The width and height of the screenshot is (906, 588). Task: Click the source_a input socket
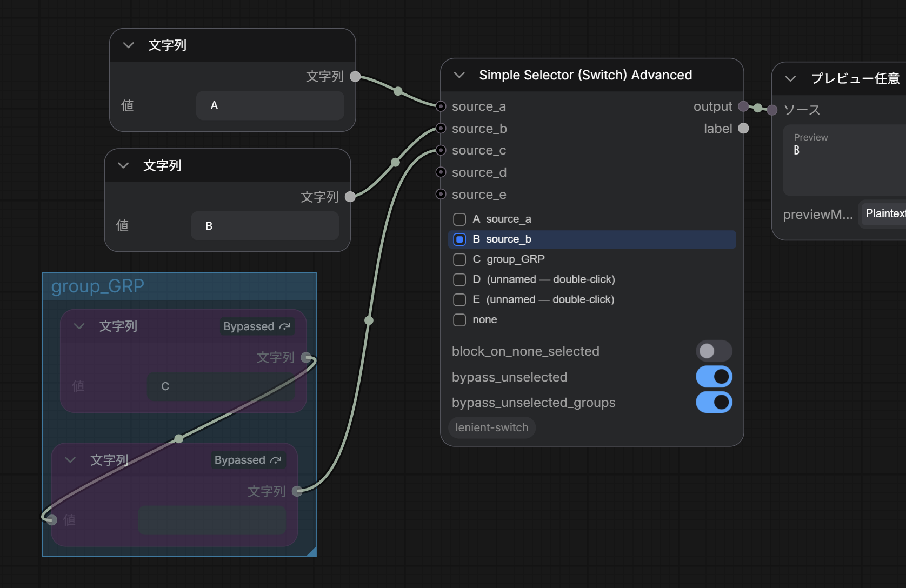(x=441, y=106)
